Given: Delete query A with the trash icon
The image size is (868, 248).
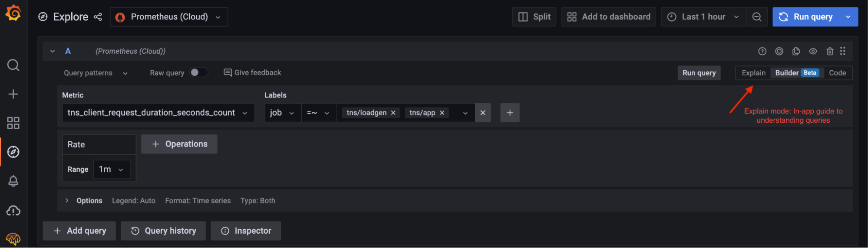Looking at the screenshot, I should click(x=830, y=51).
